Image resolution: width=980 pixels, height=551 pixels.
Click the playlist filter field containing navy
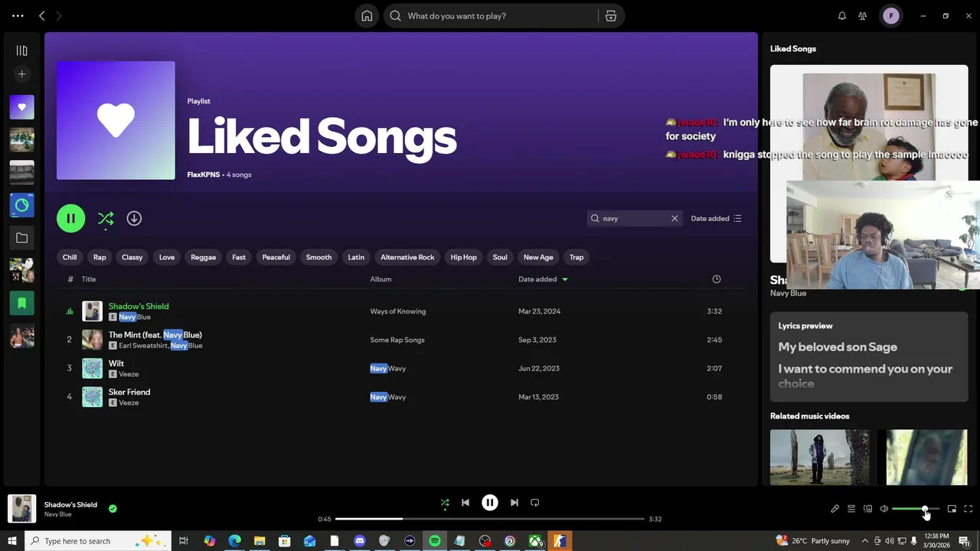[634, 219]
